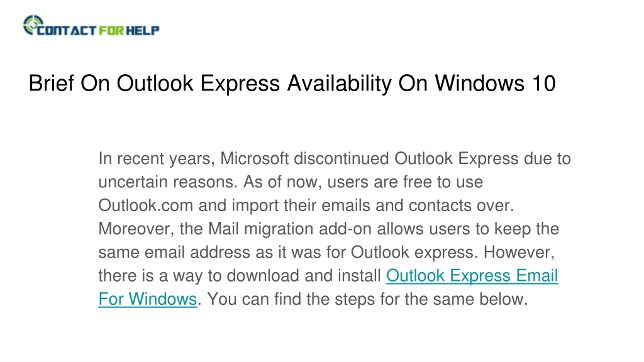
Task: Click the word "Microsoft" in the paragraph
Action: 254,158
